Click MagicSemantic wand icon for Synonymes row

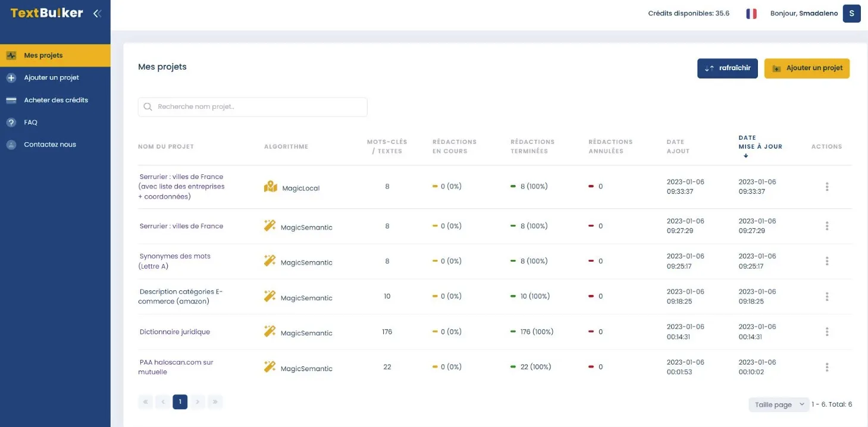tap(270, 261)
